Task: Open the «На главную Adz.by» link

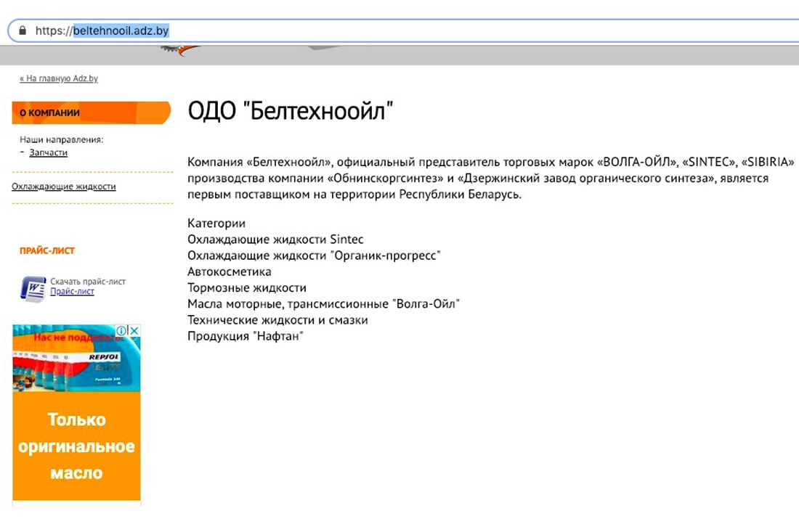Action: [x=59, y=78]
